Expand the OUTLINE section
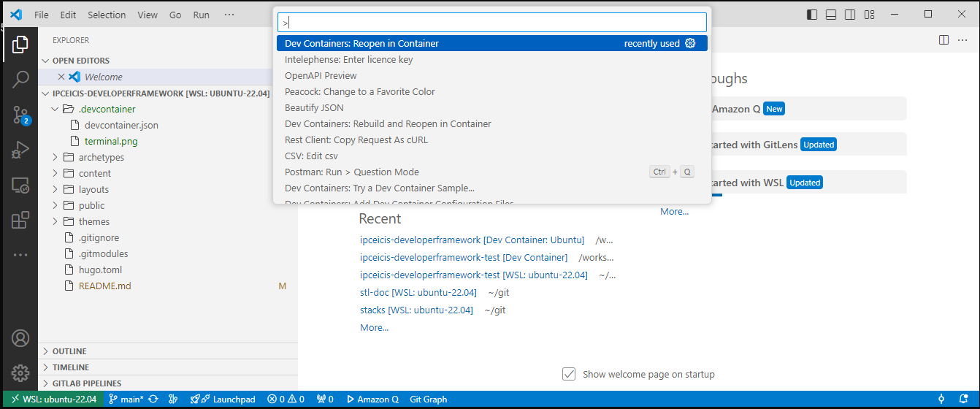Viewport: 980px width, 409px height. tap(69, 351)
